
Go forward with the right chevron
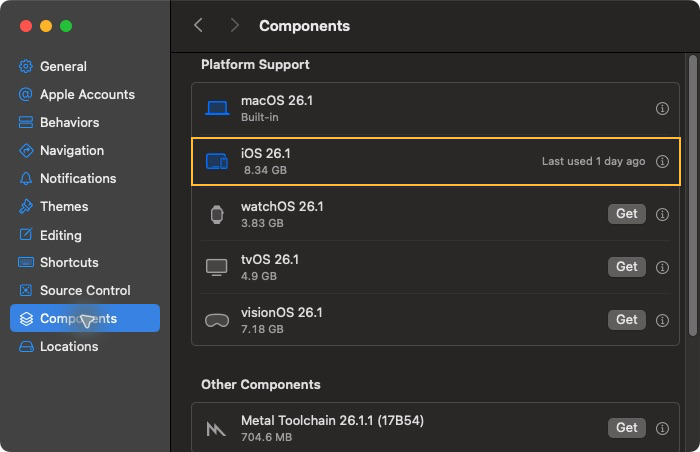pyautogui.click(x=234, y=25)
